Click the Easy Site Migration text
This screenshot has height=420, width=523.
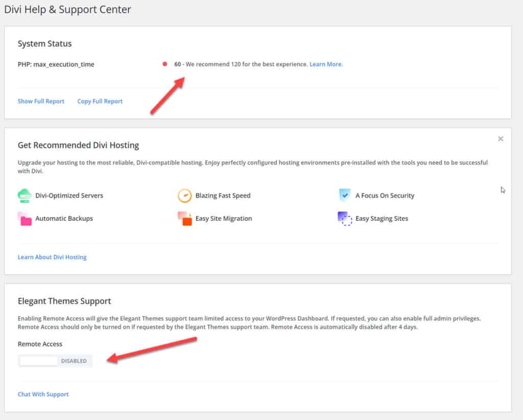click(224, 219)
